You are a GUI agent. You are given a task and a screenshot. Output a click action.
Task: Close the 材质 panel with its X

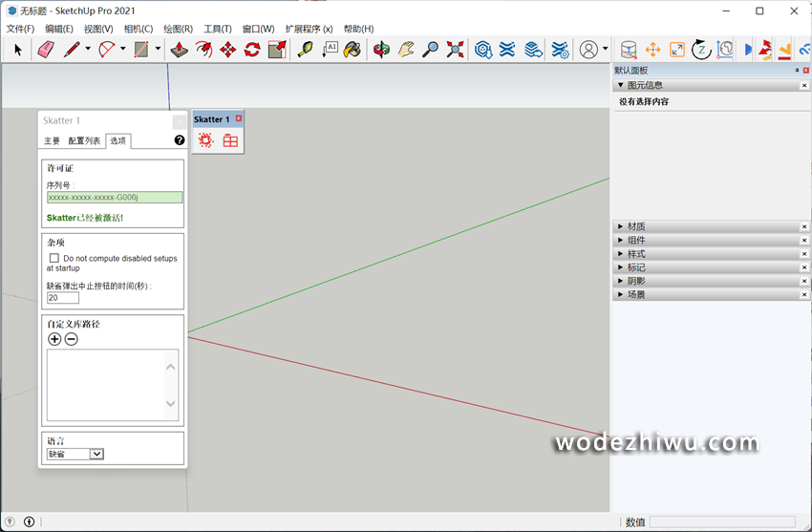point(804,226)
